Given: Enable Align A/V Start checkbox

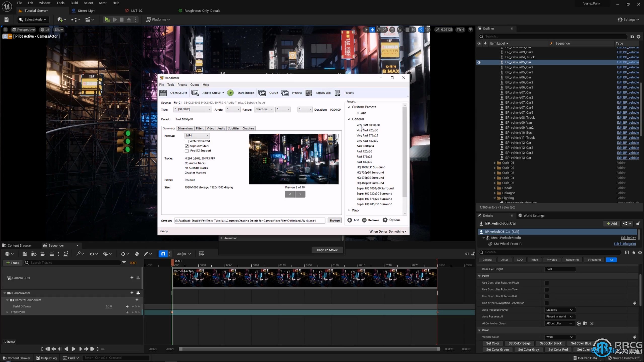Looking at the screenshot, I should (x=186, y=146).
